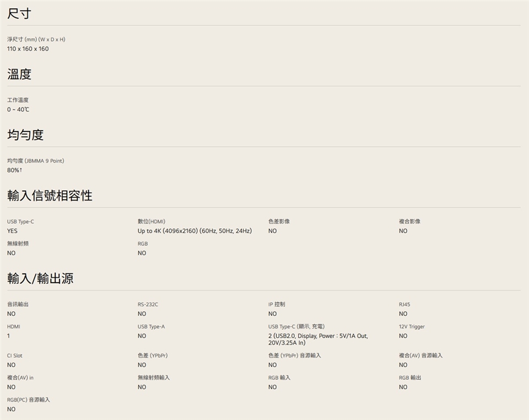Click the 輸入/輸出源 section heading
Screen dimensions: 529x420
pos(40,279)
